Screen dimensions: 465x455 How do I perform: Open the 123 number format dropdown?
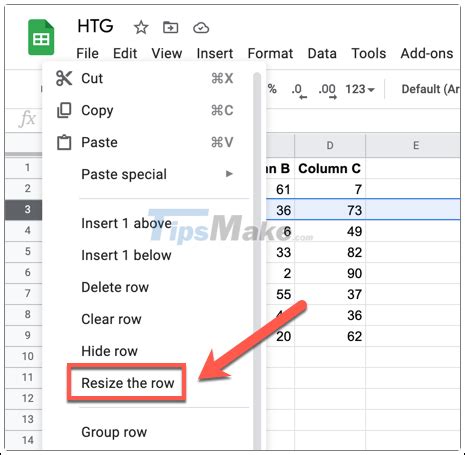[x=360, y=89]
